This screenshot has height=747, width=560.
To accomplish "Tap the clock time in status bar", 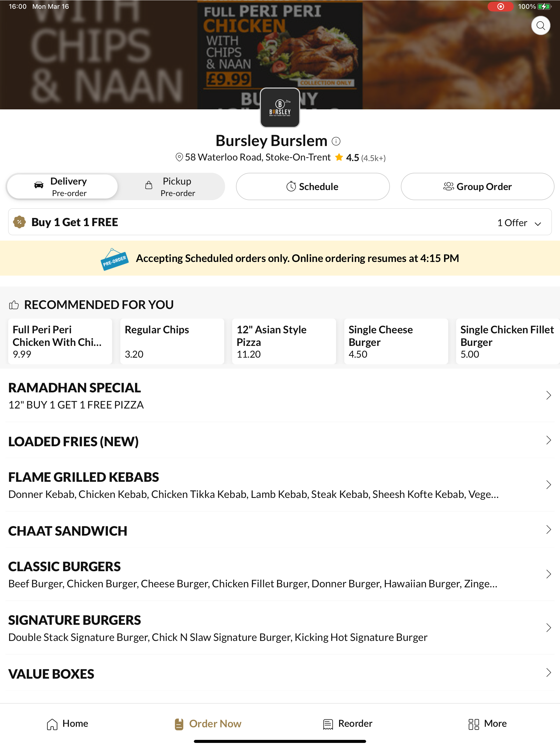I will 17,6.
